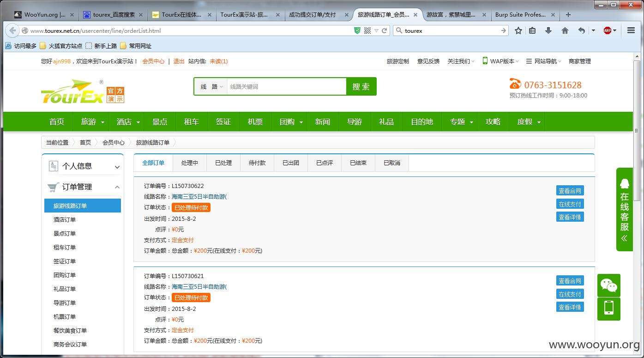Click 在线支付 for order L150730621

point(570,294)
